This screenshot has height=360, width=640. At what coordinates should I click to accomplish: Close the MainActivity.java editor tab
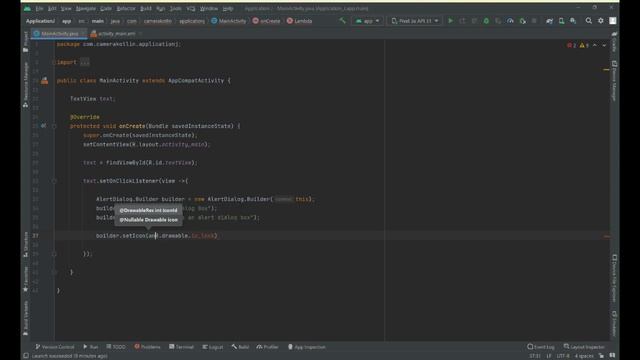point(83,34)
